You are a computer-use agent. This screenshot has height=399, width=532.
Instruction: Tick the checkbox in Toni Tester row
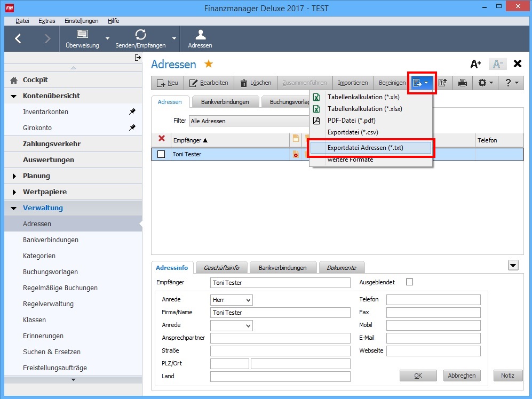(161, 154)
